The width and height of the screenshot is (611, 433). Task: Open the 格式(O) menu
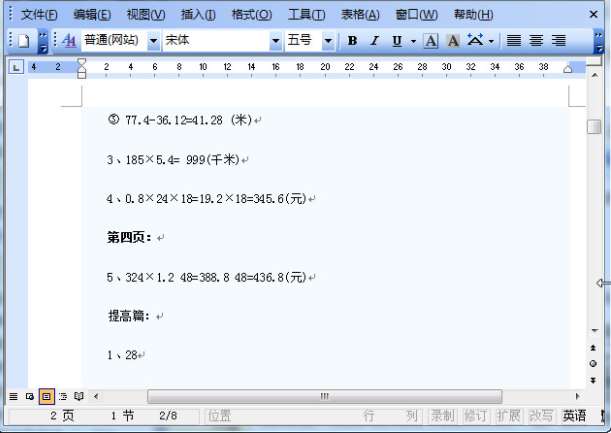point(251,15)
